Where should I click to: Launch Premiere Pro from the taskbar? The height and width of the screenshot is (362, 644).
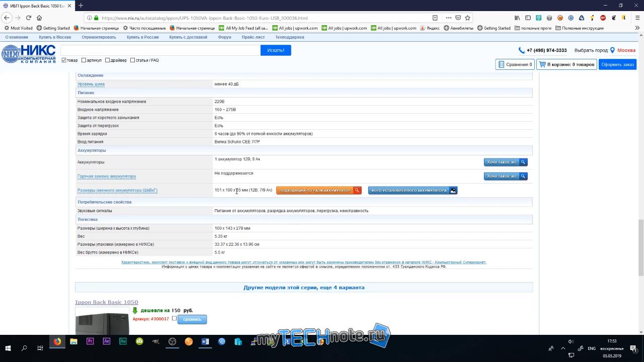pyautogui.click(x=90, y=341)
